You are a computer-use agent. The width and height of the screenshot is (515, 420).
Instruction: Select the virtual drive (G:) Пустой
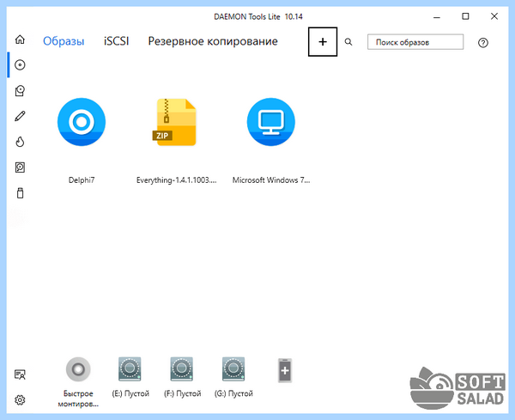233,369
